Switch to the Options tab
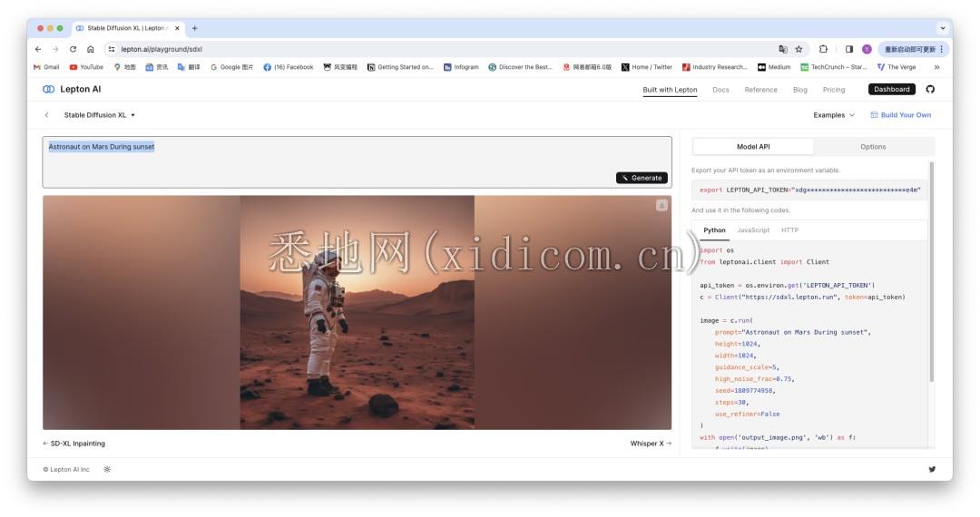The image size is (980, 517). [x=873, y=147]
